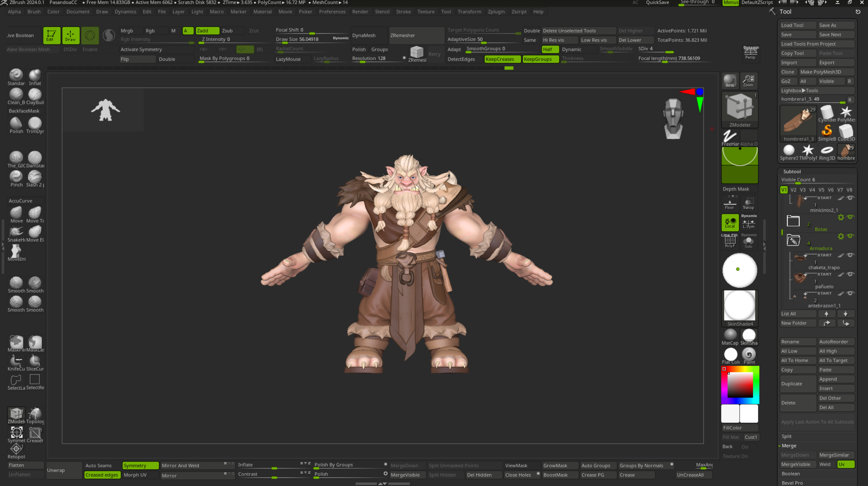Viewport: 868px width, 486px height.
Task: Open the Stroke menu
Action: pos(403,12)
